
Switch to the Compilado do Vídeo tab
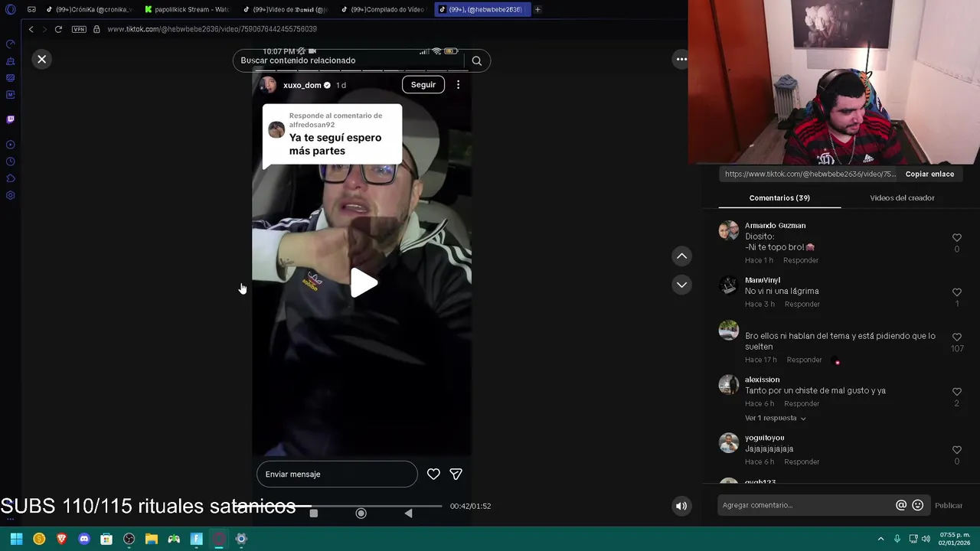[383, 9]
